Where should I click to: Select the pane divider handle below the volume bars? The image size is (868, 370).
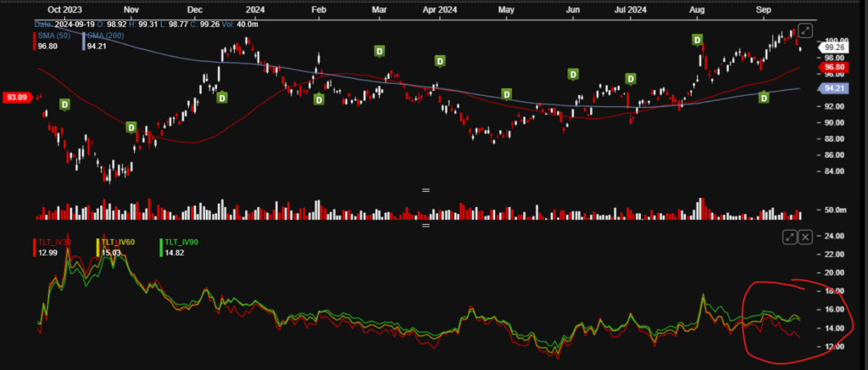click(x=426, y=226)
